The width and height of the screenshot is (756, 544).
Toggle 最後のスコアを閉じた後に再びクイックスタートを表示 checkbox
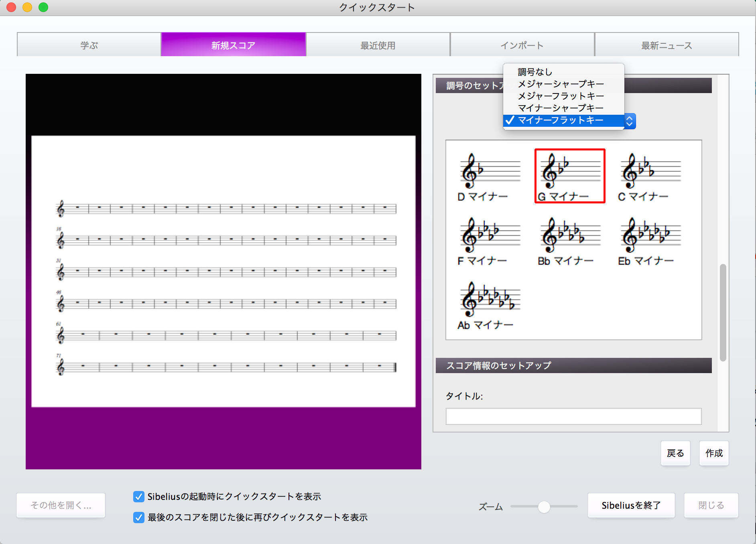(139, 518)
